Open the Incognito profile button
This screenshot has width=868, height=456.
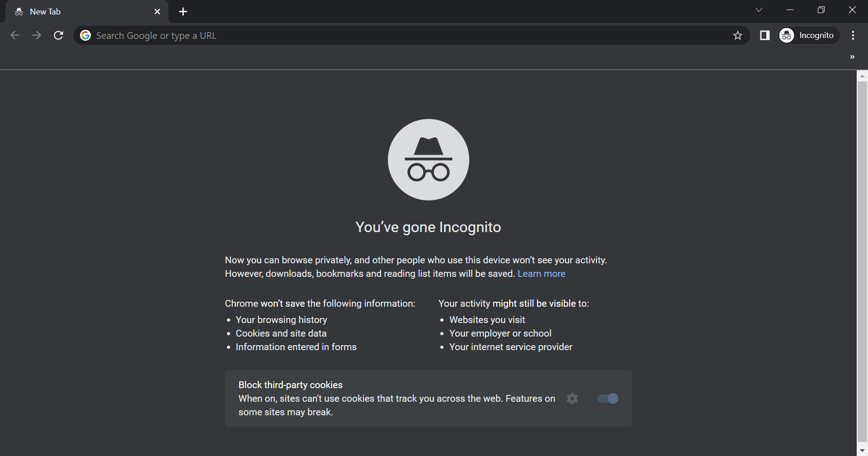[809, 35]
